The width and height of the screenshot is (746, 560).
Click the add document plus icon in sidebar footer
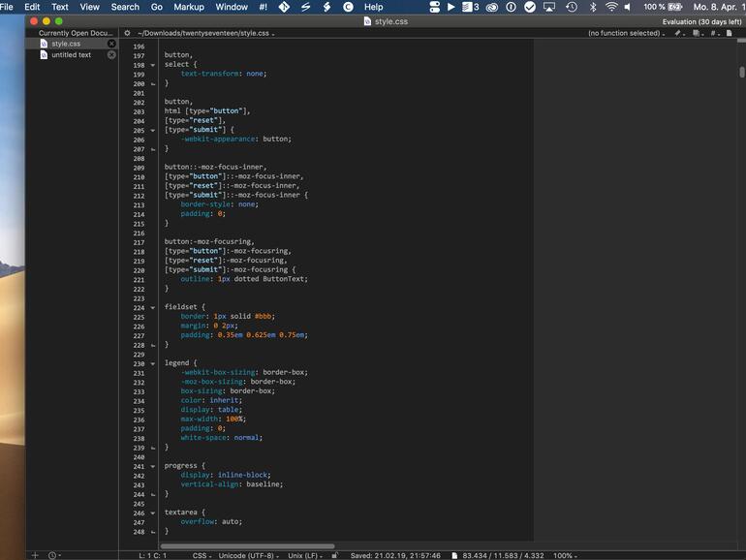point(35,555)
